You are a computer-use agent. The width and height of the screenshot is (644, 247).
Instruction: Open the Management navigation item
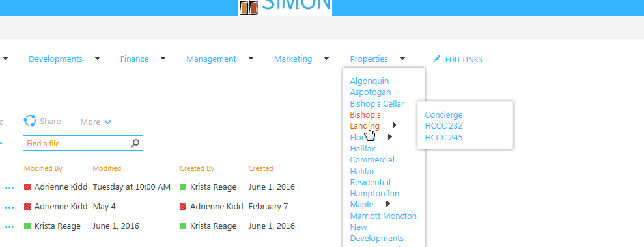click(x=211, y=58)
